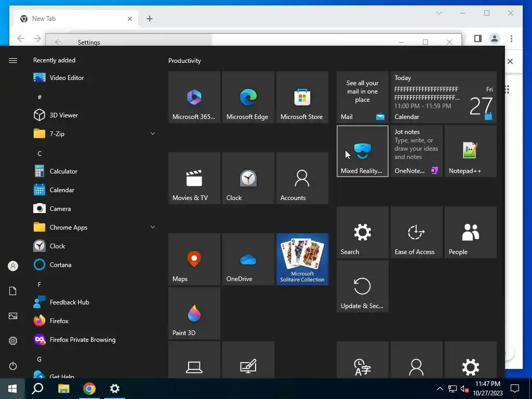Image resolution: width=532 pixels, height=399 pixels.
Task: Open the Power options button
Action: point(13,366)
